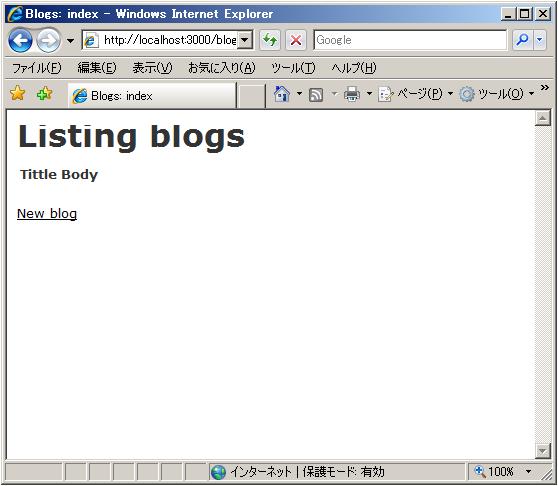Click the Home page icon
Viewport: 558px width, 486px height.
click(282, 94)
